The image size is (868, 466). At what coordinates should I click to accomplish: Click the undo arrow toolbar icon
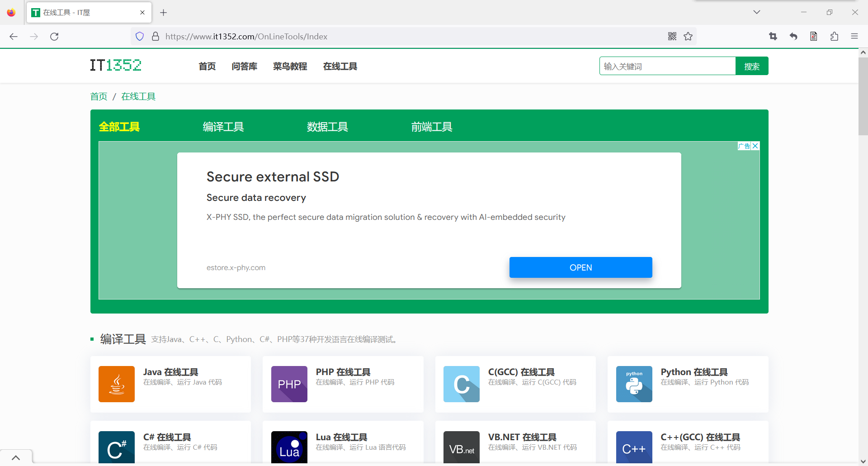[793, 36]
